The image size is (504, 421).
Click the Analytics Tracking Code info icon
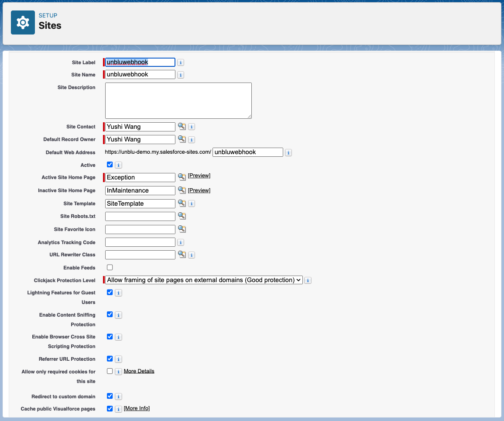point(180,242)
